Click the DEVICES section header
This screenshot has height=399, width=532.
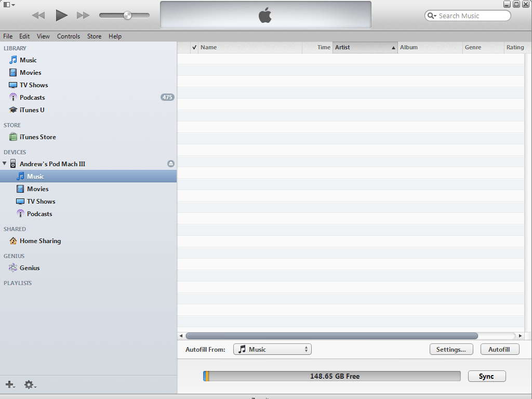click(15, 152)
